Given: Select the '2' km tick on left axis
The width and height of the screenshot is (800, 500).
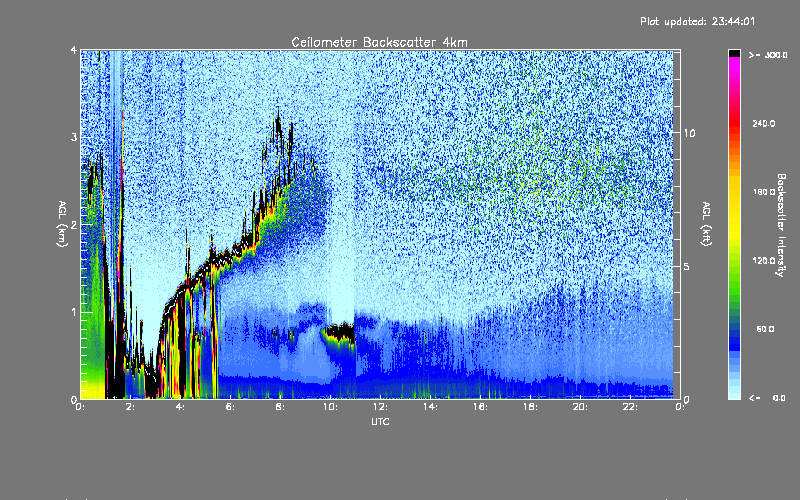Looking at the screenshot, I should 74,225.
